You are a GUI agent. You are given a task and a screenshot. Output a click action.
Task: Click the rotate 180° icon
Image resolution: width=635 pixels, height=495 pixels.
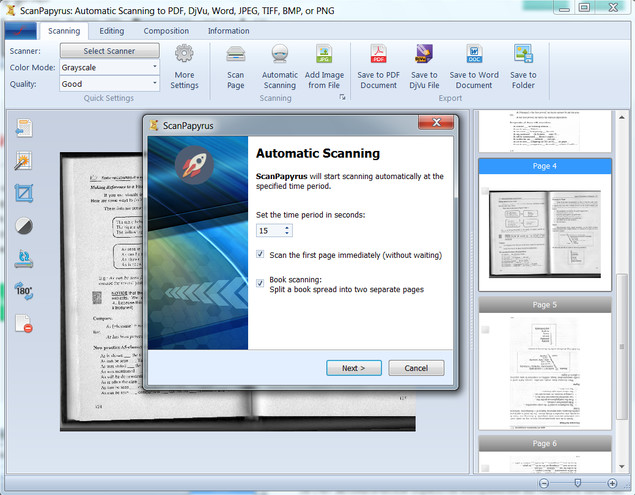tap(24, 290)
